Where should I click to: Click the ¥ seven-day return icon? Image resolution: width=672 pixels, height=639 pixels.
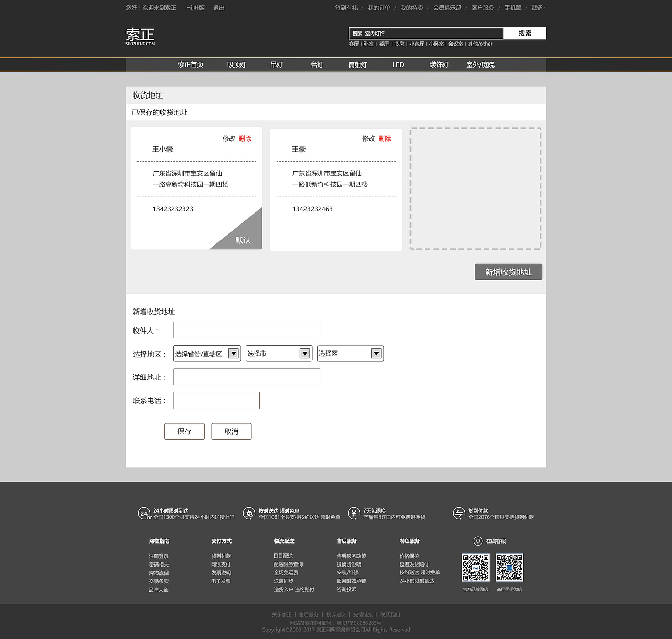(x=354, y=514)
